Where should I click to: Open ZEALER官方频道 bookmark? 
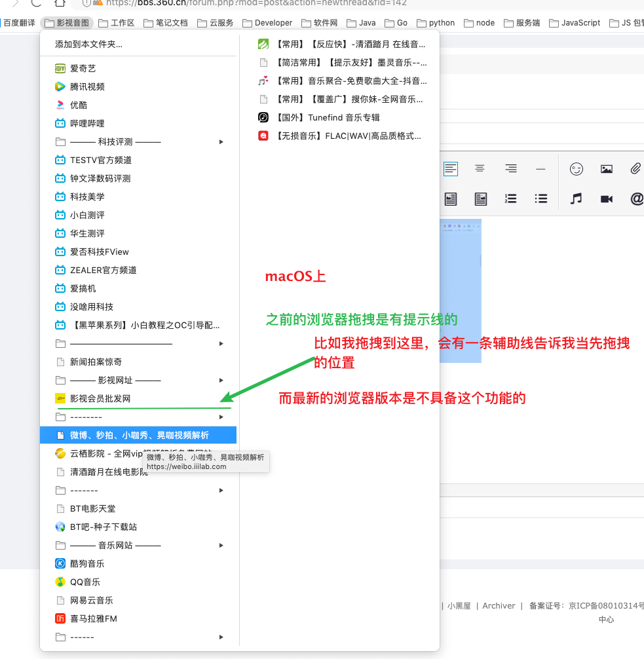138,271
